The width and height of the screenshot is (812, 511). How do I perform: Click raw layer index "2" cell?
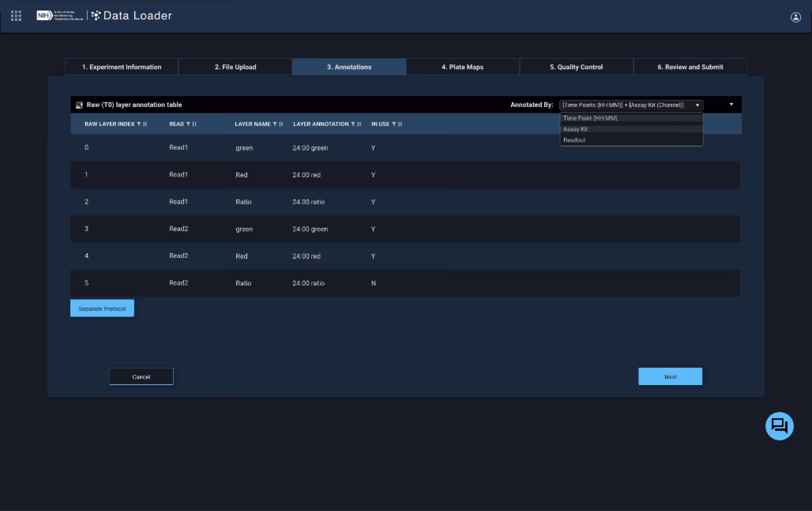(87, 201)
